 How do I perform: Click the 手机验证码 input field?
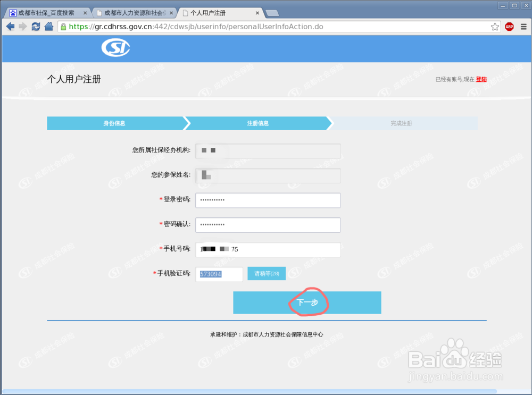pos(219,273)
